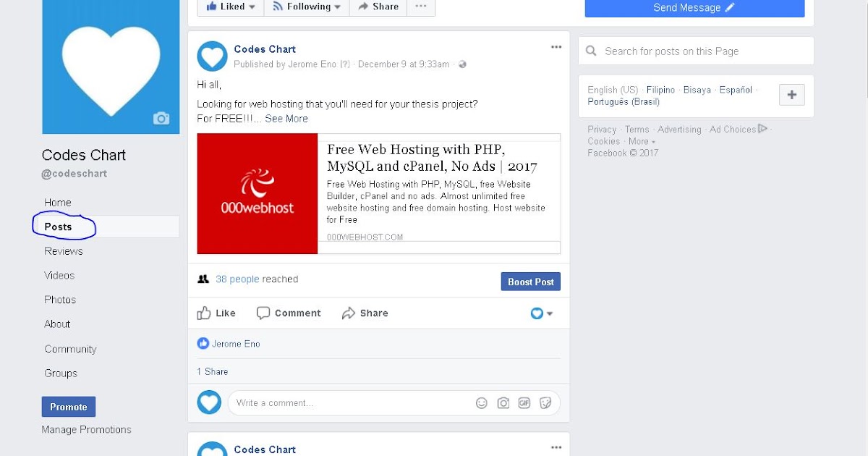Image resolution: width=868 pixels, height=456 pixels.
Task: Click the Search for posts on this Page field
Action: coord(696,51)
